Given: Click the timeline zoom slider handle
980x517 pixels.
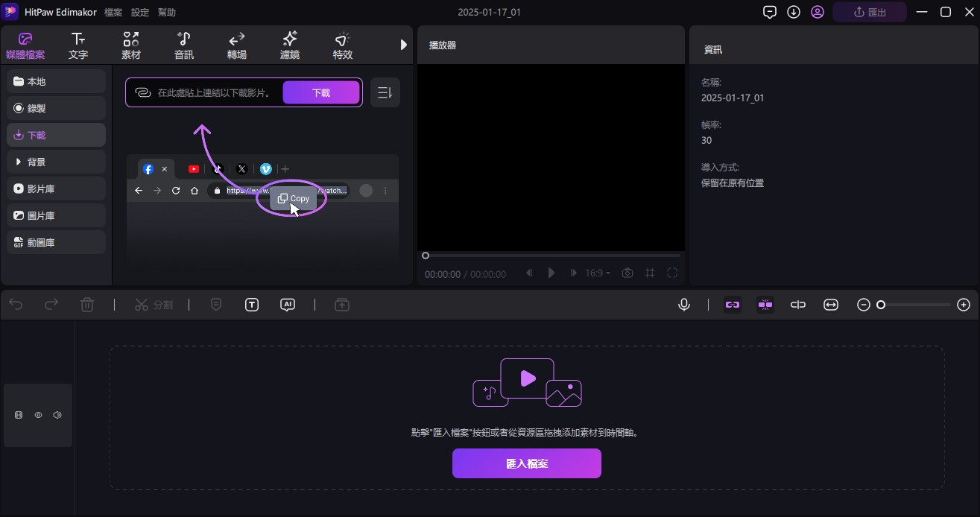Looking at the screenshot, I should pyautogui.click(x=881, y=305).
